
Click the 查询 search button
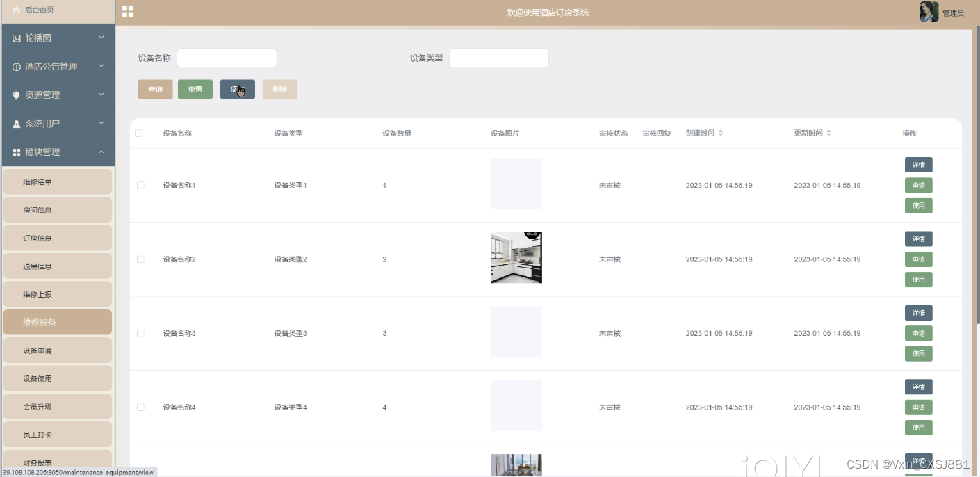point(155,90)
